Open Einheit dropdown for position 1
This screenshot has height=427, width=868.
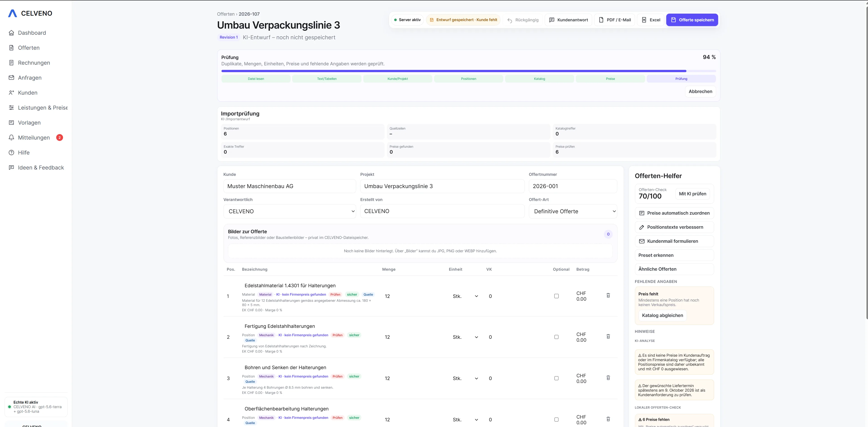(x=465, y=296)
